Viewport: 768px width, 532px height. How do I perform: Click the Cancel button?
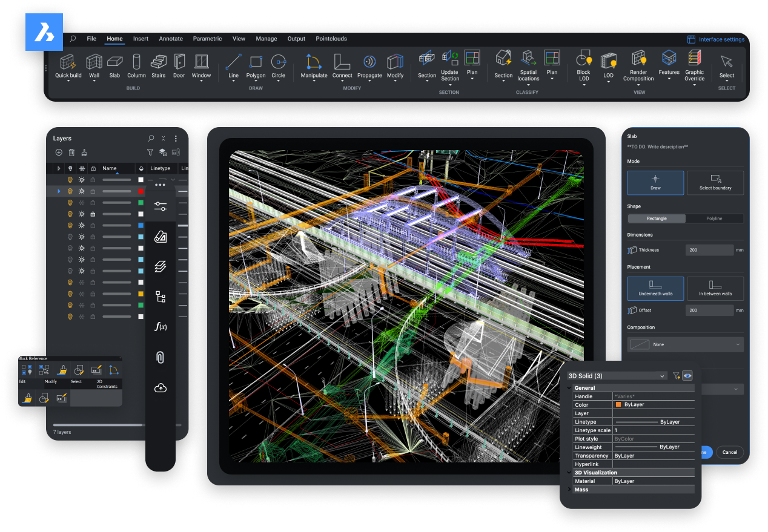coord(729,452)
